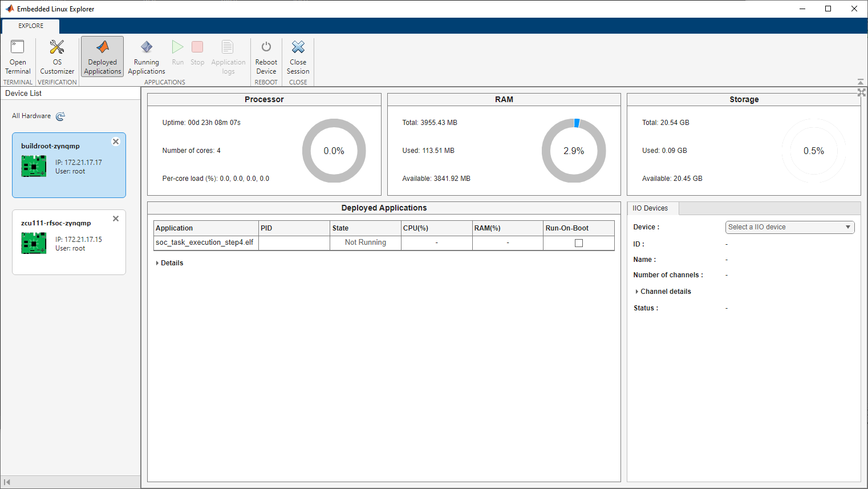Collapse the Device List side panel
Image resolution: width=868 pixels, height=489 pixels.
click(x=7, y=482)
